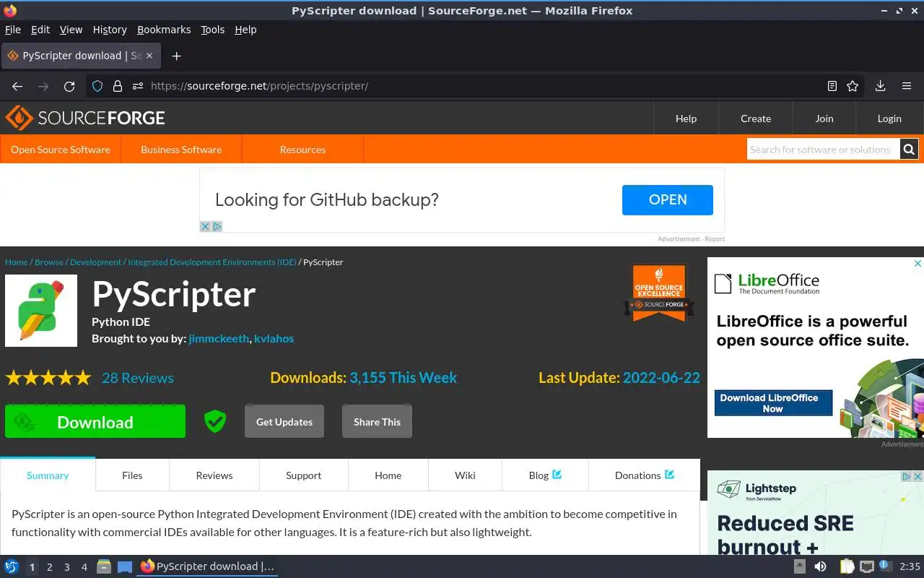Open the kvlahos author link
This screenshot has height=578, width=924.
click(x=274, y=338)
